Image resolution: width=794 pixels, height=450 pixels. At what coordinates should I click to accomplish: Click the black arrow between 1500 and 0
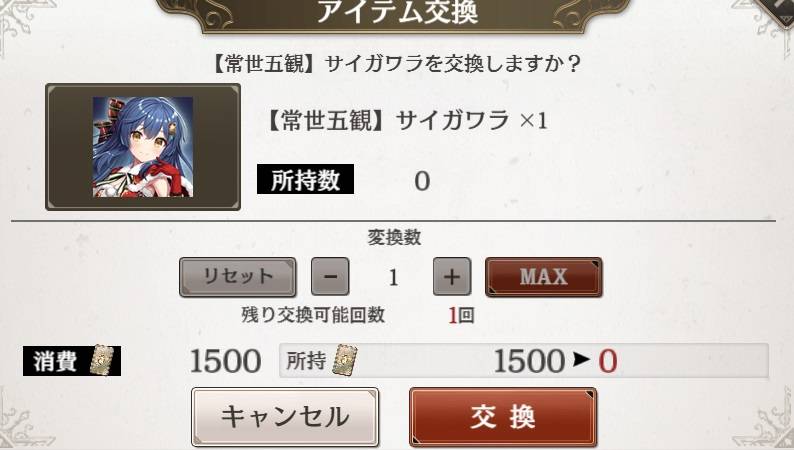click(581, 359)
